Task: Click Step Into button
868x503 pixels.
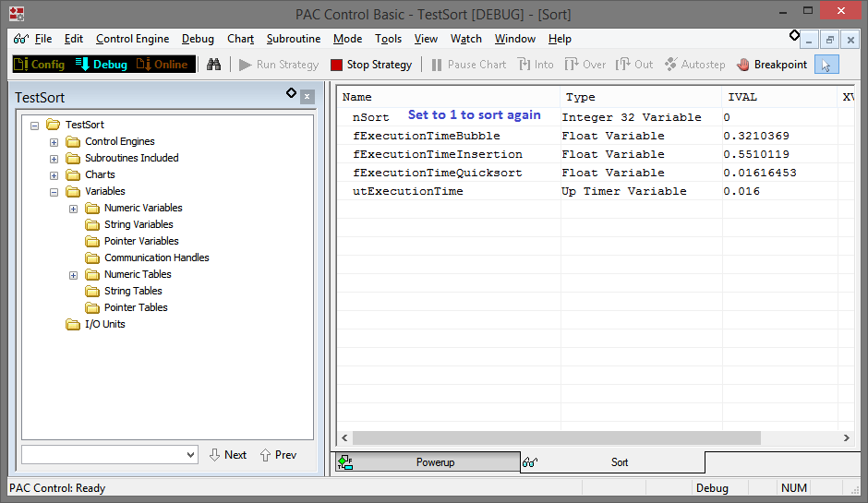Action: (x=536, y=65)
